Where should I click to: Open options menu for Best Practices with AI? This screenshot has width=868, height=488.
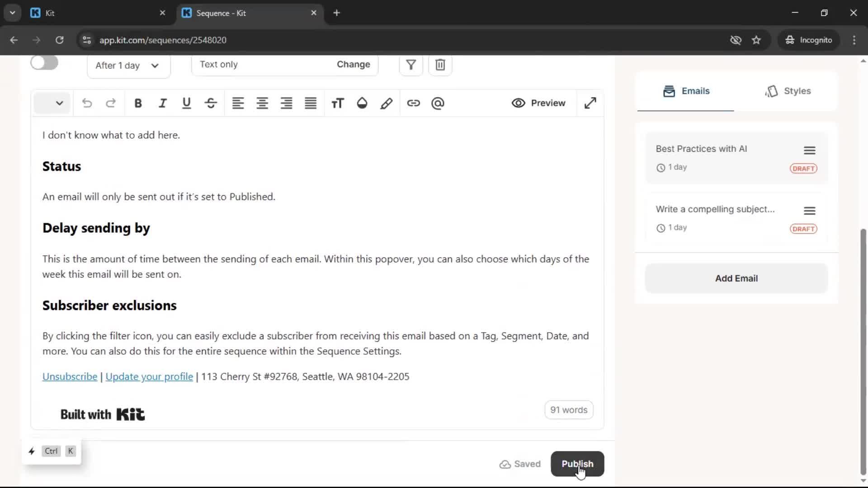coord(809,150)
